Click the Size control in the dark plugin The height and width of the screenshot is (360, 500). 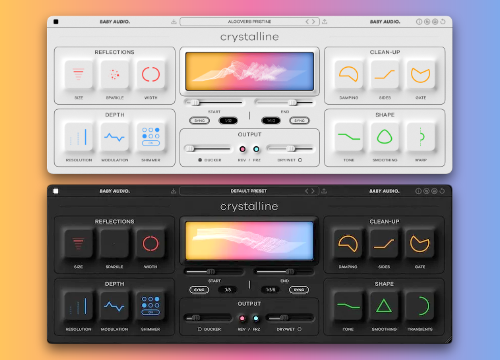[x=78, y=243]
